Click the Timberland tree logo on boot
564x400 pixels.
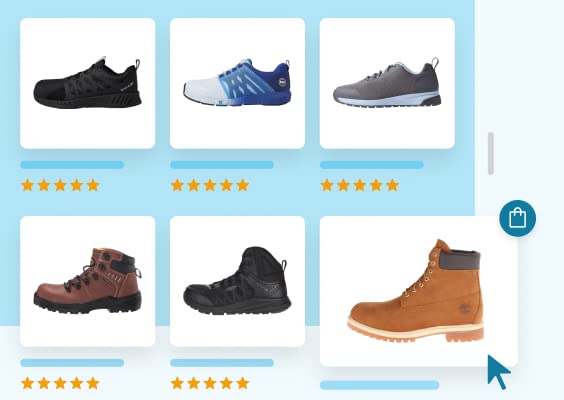click(465, 310)
